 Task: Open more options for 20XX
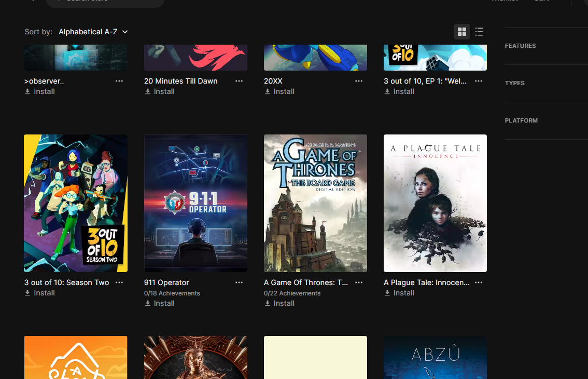[x=359, y=81]
